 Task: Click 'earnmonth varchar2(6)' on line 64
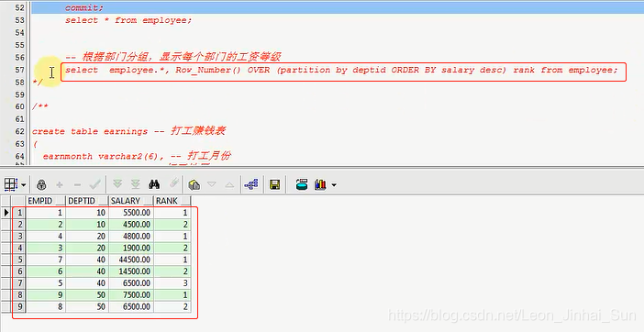[103, 156]
